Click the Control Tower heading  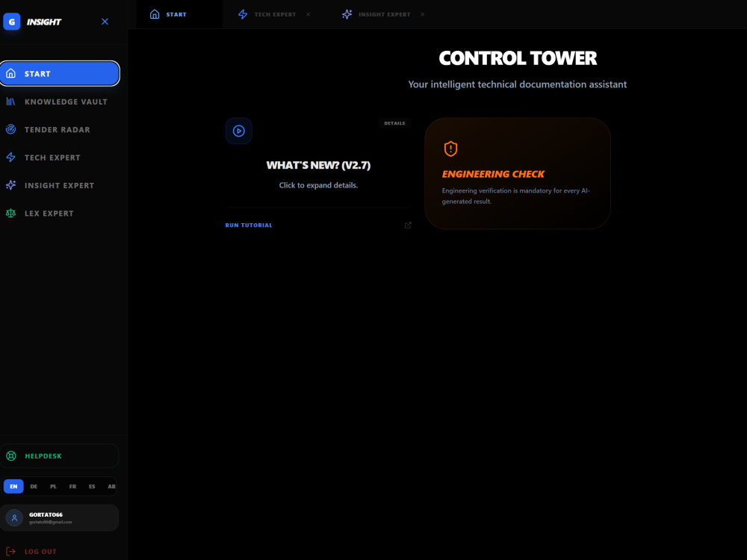(518, 58)
